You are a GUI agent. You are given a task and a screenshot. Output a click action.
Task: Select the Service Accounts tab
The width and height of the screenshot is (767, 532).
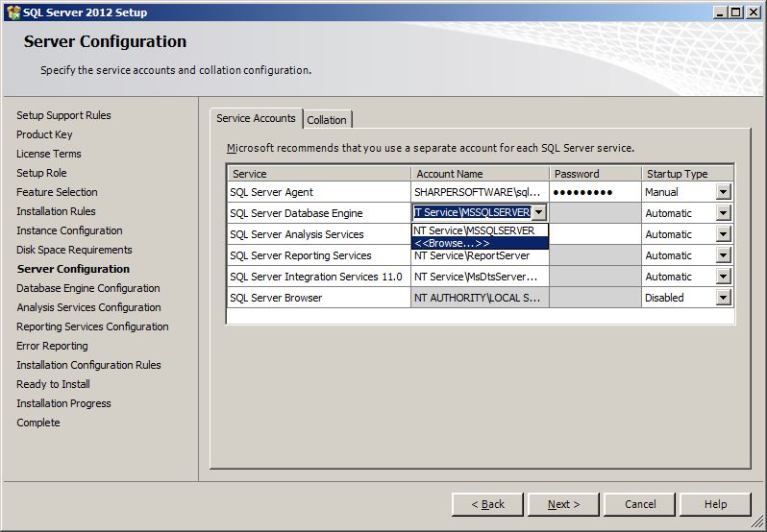[x=256, y=118]
